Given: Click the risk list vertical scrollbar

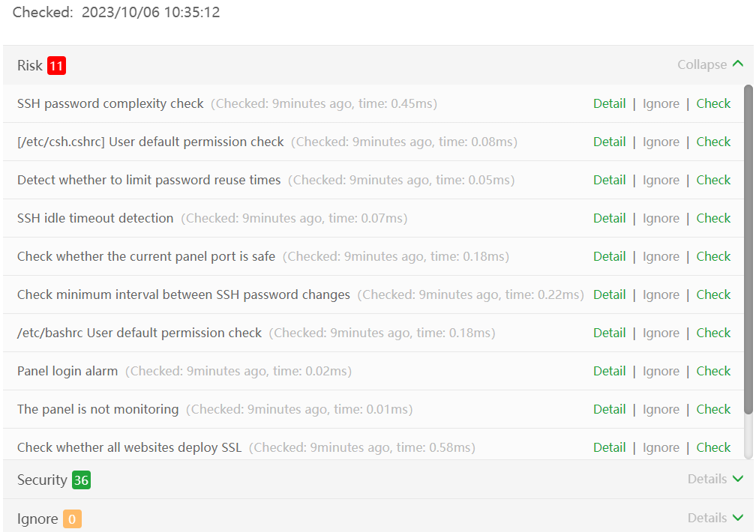Looking at the screenshot, I should tap(748, 247).
